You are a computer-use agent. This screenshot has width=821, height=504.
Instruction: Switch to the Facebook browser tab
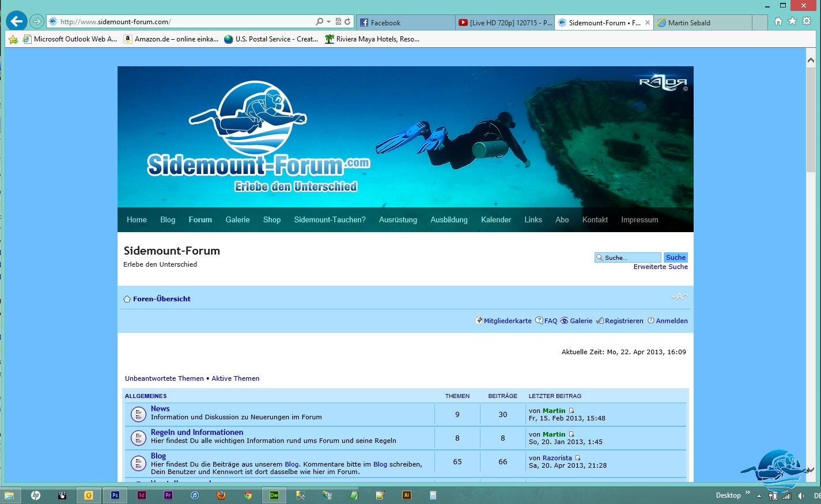tap(405, 22)
